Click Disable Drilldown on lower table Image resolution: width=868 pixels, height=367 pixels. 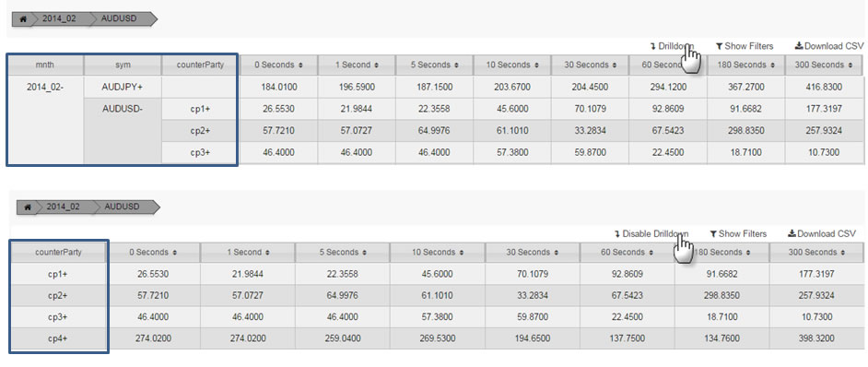tap(651, 233)
